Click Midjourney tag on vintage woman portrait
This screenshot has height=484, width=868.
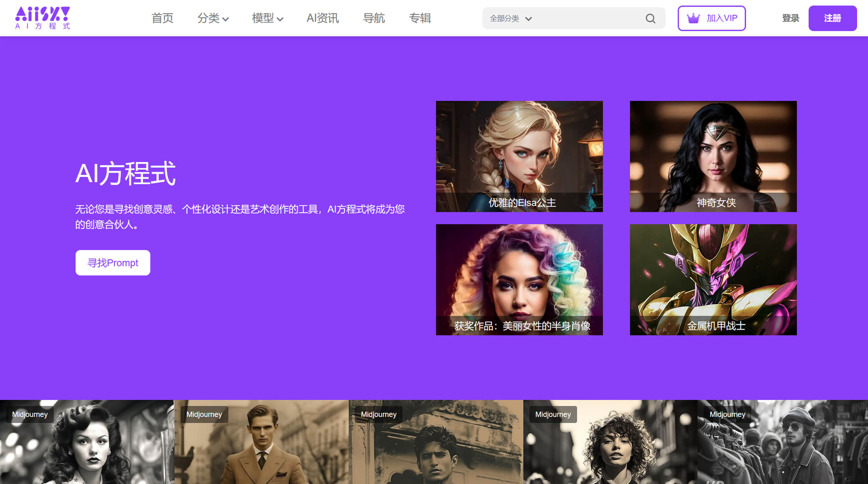point(30,414)
